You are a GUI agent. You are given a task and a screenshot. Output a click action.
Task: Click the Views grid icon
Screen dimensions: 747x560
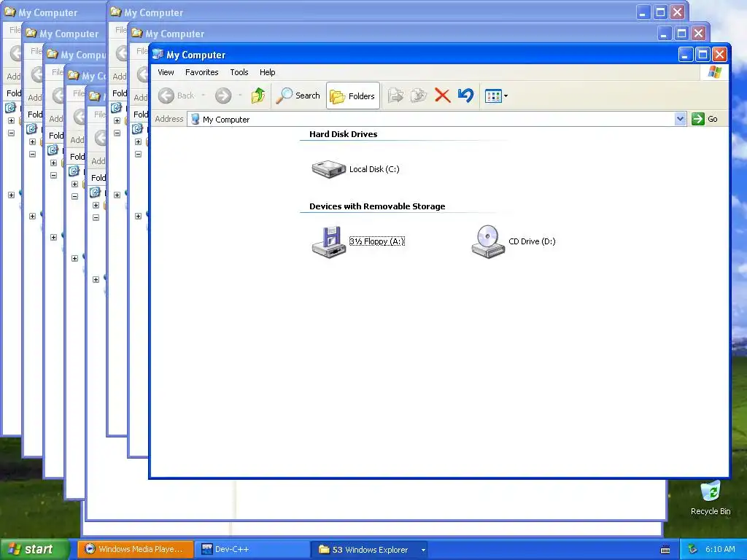493,96
